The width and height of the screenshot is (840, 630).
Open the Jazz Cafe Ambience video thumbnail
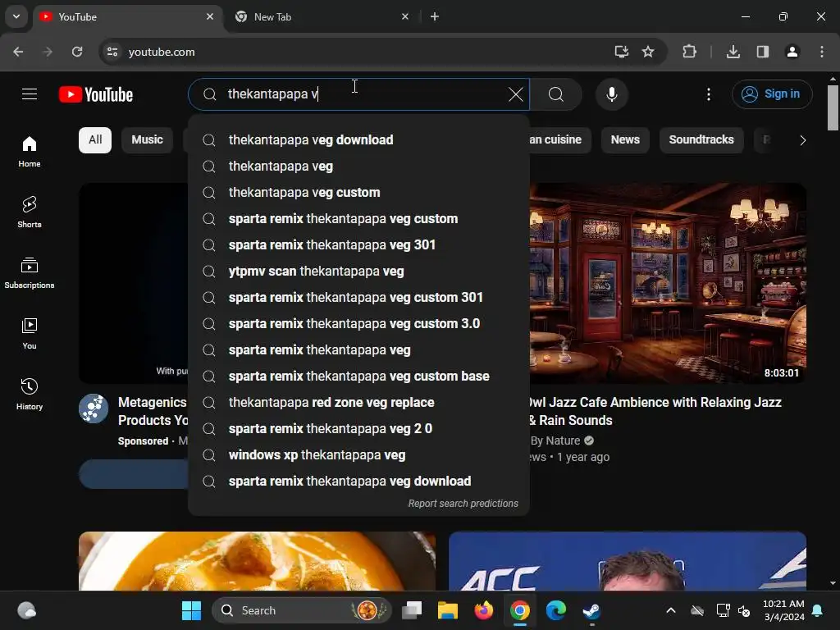(668, 283)
